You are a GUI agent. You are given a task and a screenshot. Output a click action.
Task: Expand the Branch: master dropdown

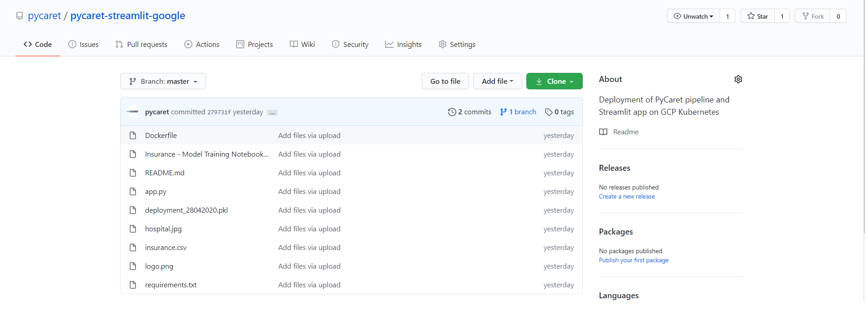tap(163, 81)
